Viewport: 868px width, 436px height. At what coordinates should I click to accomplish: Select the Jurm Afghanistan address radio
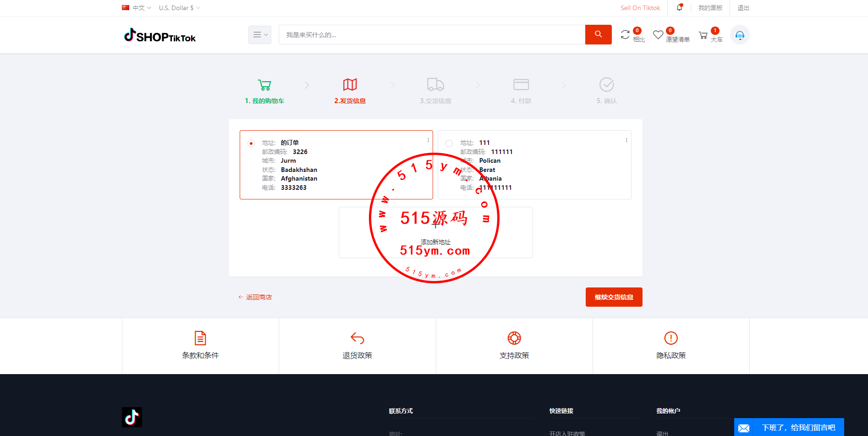tap(251, 143)
